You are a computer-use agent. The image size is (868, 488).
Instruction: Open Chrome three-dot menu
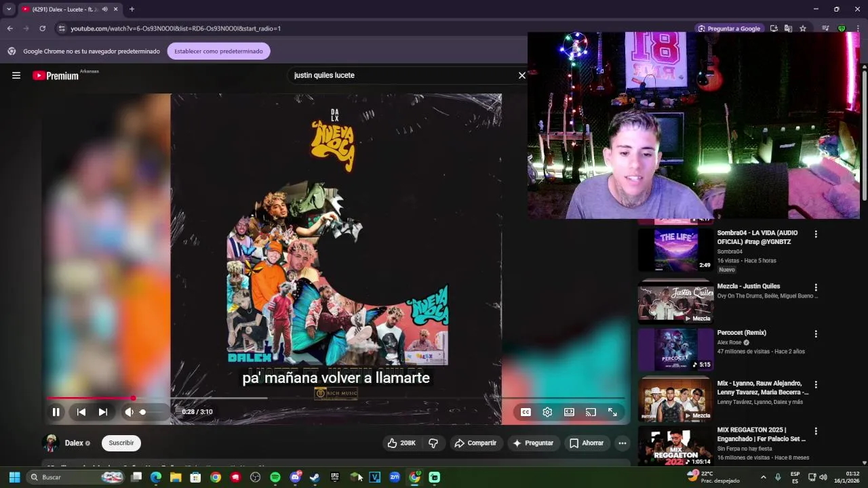point(858,28)
